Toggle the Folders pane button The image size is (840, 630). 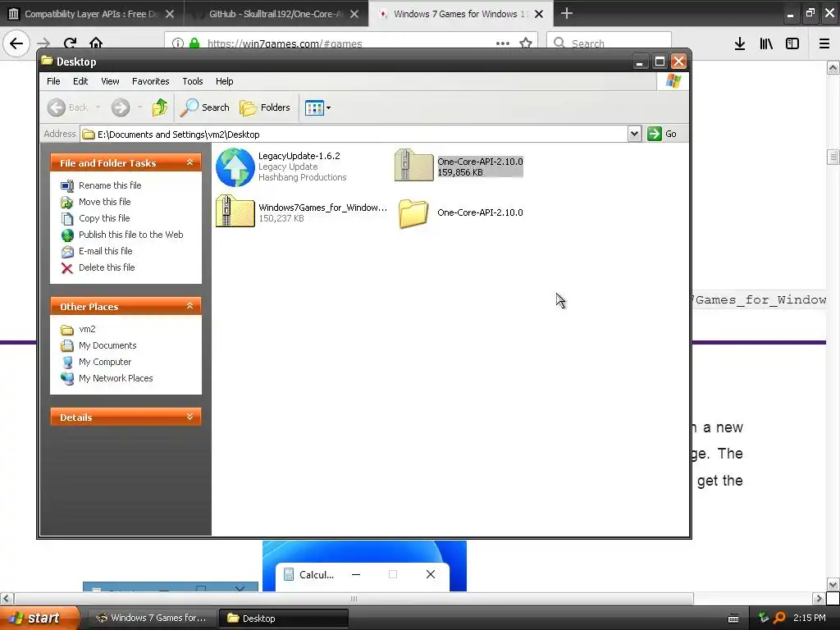point(265,107)
